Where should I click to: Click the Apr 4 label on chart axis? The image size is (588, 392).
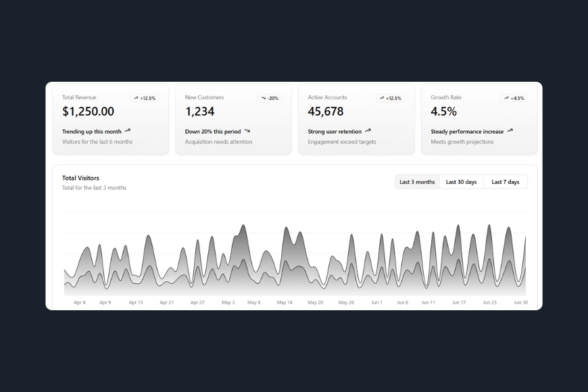80,303
